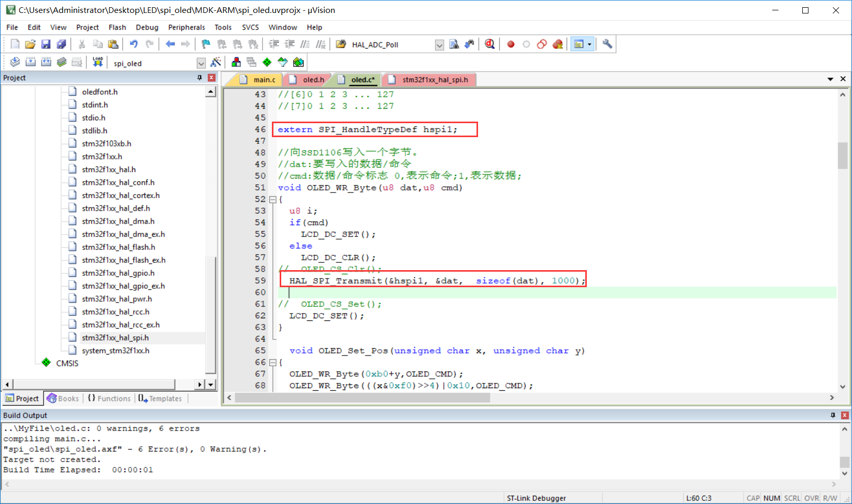Show the Templates panel tab

[x=161, y=398]
